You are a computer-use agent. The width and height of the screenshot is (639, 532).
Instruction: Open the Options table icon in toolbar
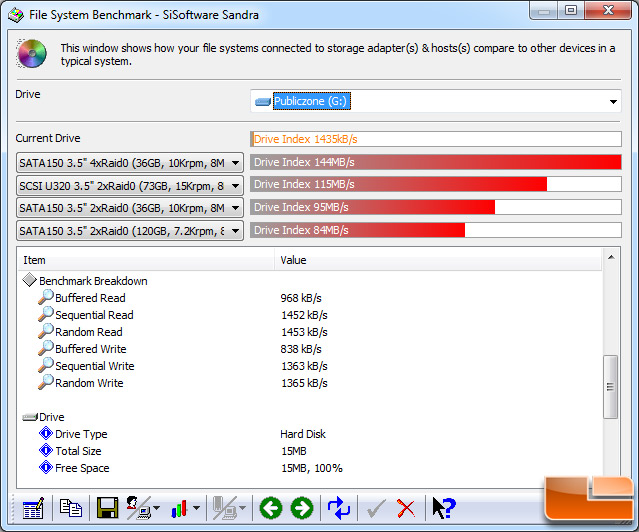(x=33, y=508)
